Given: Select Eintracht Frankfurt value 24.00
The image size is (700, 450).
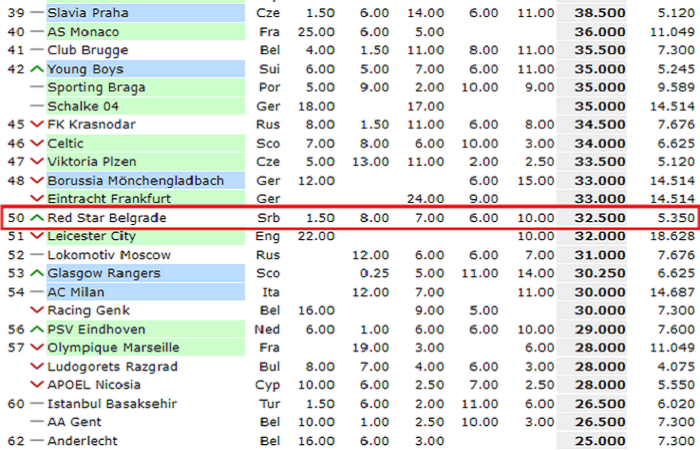Looking at the screenshot, I should tap(425, 199).
